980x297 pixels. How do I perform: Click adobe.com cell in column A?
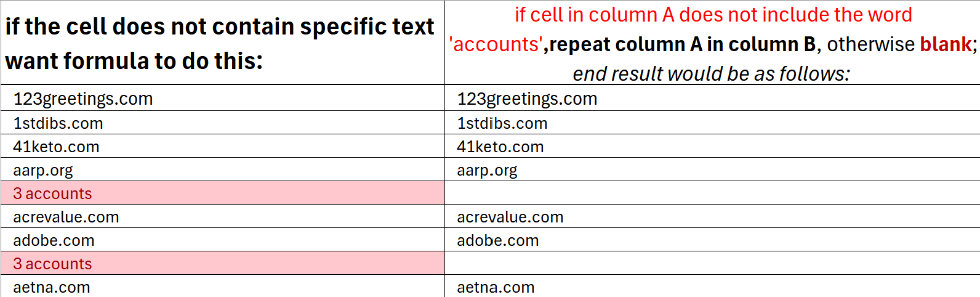223,240
